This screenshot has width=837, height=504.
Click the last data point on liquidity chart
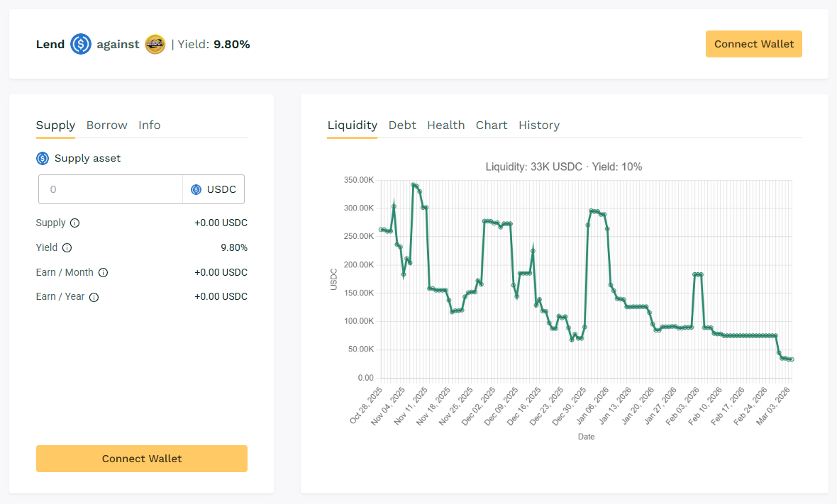tap(792, 359)
